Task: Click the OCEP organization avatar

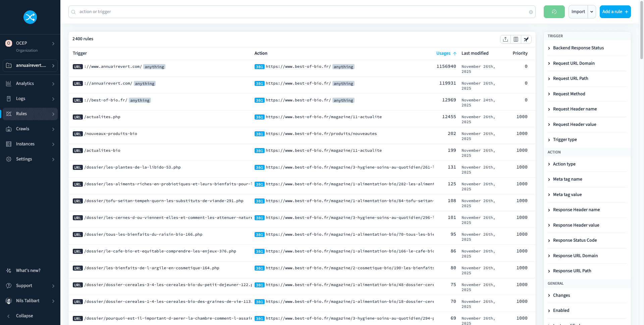Action: pos(9,43)
